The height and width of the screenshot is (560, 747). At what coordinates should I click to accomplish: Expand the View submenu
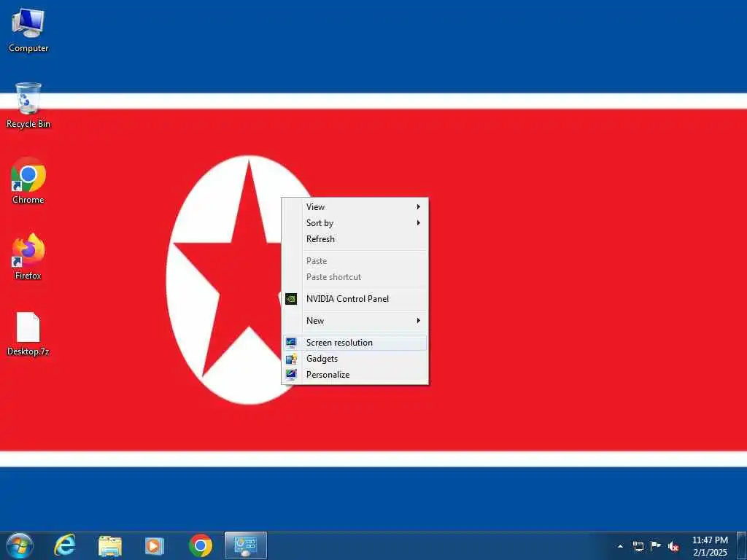pos(355,206)
